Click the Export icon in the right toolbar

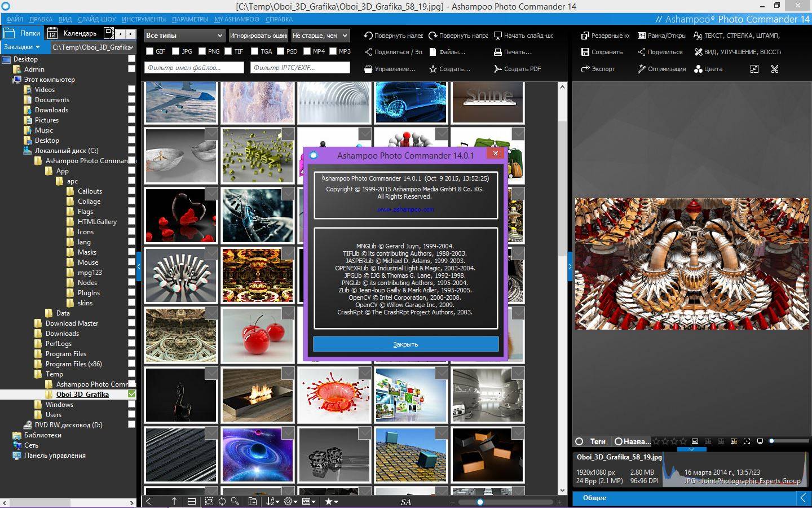(585, 69)
